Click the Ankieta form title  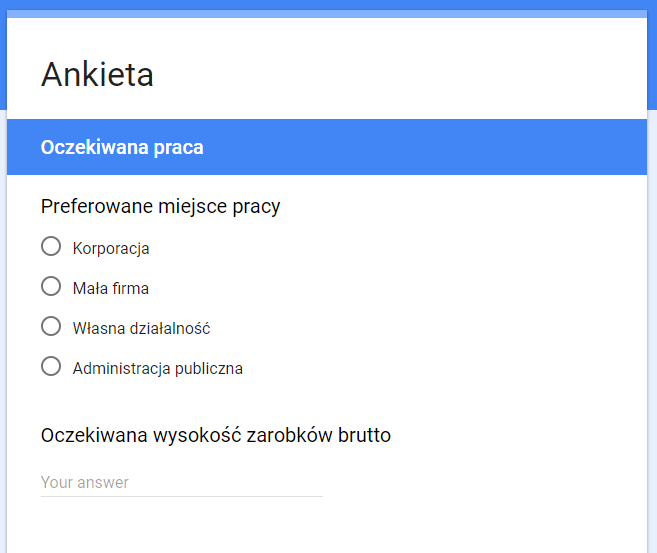click(97, 75)
